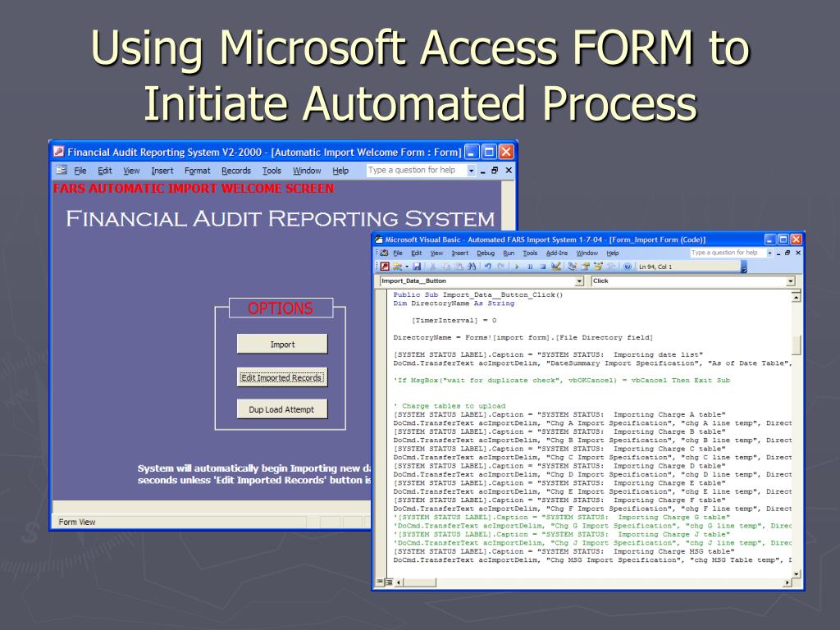Click the blue Help question mark icon
This screenshot has width=840, height=630.
(x=628, y=267)
